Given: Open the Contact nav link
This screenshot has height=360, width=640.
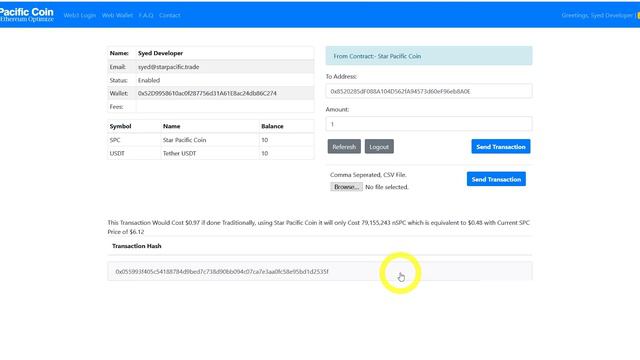Looking at the screenshot, I should (170, 15).
